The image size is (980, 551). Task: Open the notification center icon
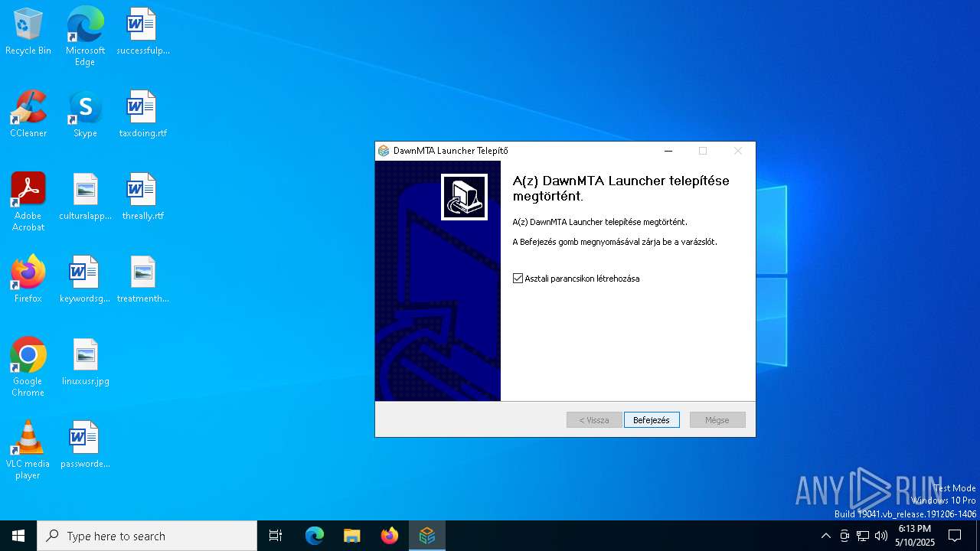(x=955, y=536)
